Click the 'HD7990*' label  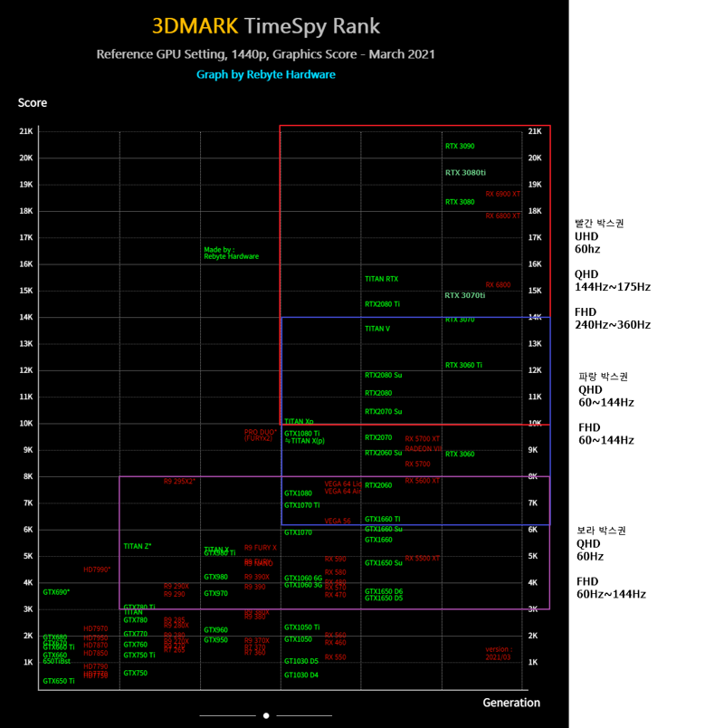[97, 570]
